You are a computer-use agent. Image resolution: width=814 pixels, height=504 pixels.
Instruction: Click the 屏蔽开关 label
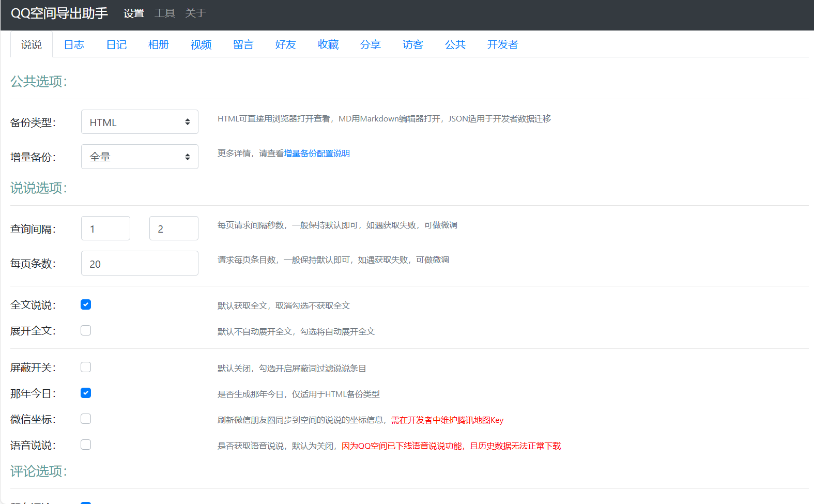tap(33, 368)
